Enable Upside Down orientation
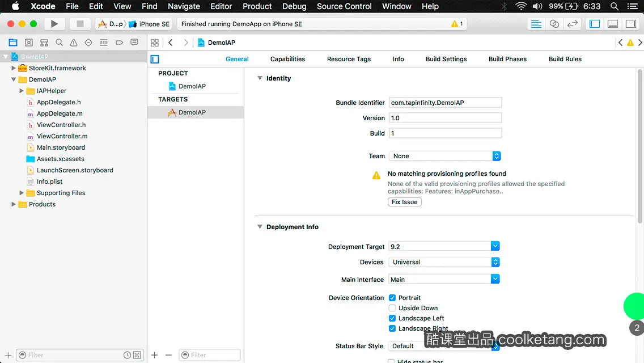Image resolution: width=644 pixels, height=363 pixels. click(x=392, y=308)
